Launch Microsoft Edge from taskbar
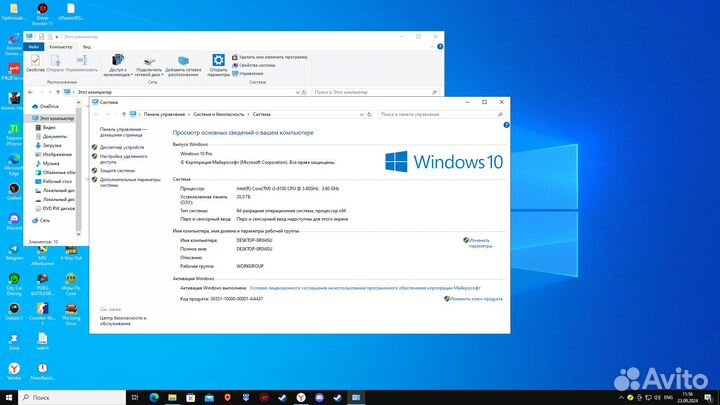Screen dimensions: 720x405 154,398
